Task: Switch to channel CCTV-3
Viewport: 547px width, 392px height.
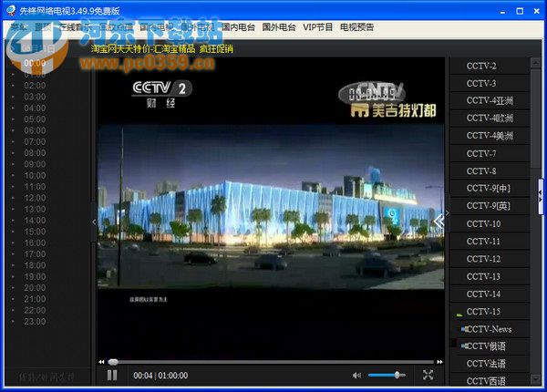Action: tap(490, 83)
